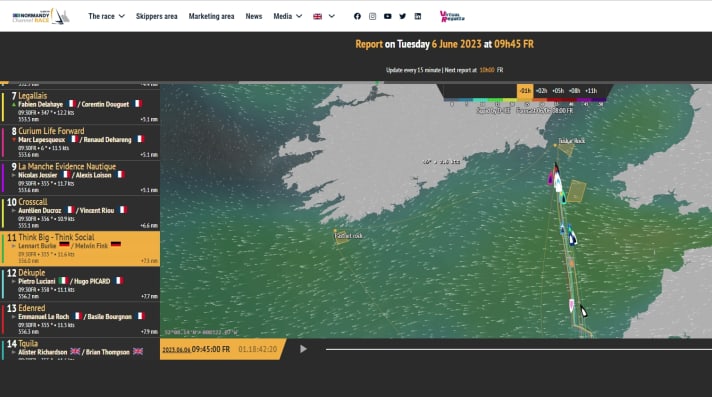The height and width of the screenshot is (397, 712).
Task: Click the magenta boat icon leading the fleet
Action: pyautogui.click(x=550, y=179)
